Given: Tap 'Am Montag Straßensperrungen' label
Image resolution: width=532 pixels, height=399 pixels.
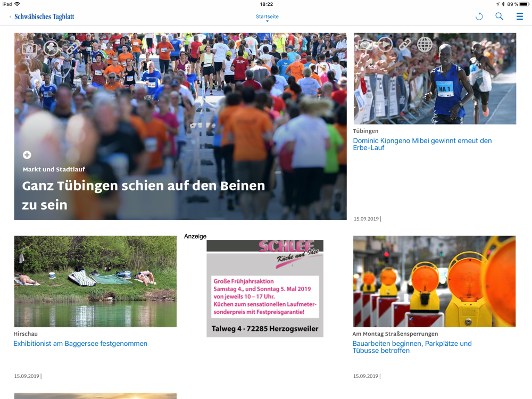Looking at the screenshot, I should (x=395, y=334).
